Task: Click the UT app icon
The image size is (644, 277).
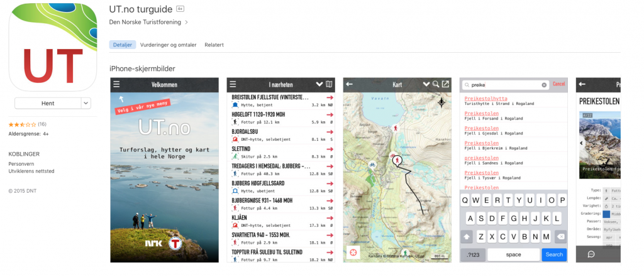Action: tap(53, 46)
